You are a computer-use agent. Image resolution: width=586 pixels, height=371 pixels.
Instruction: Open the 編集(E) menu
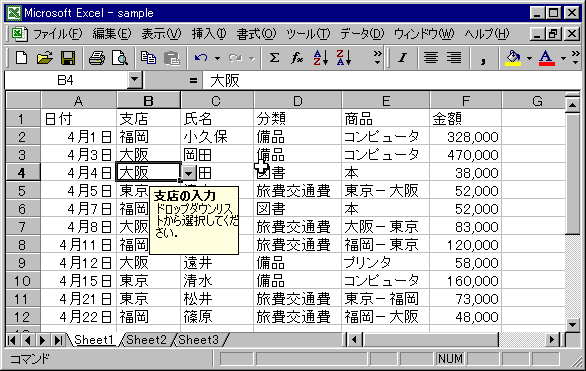click(x=112, y=34)
